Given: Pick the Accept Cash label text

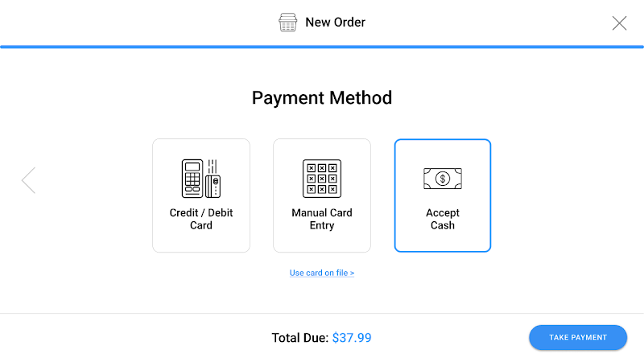Looking at the screenshot, I should point(442,219).
